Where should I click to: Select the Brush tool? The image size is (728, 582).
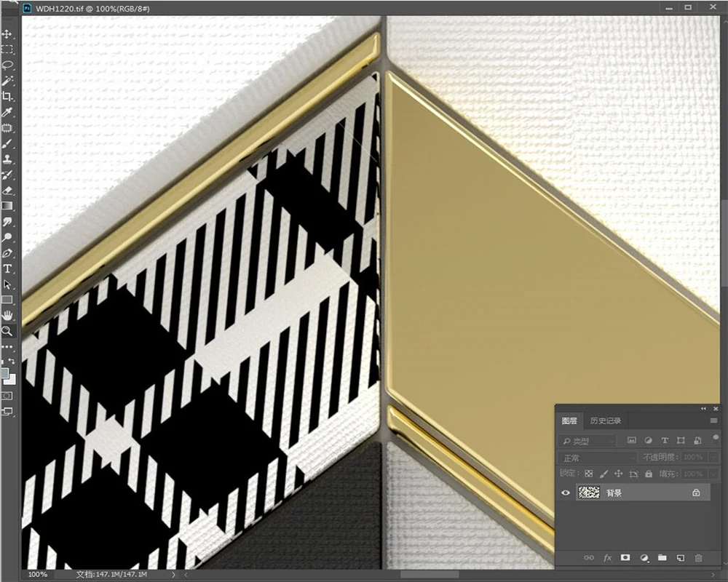click(7, 144)
